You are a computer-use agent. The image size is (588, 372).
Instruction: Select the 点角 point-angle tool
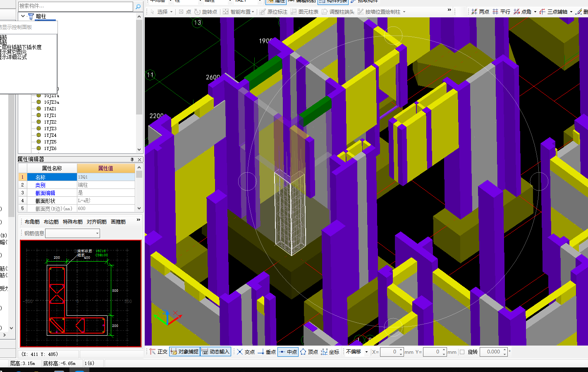coord(523,12)
